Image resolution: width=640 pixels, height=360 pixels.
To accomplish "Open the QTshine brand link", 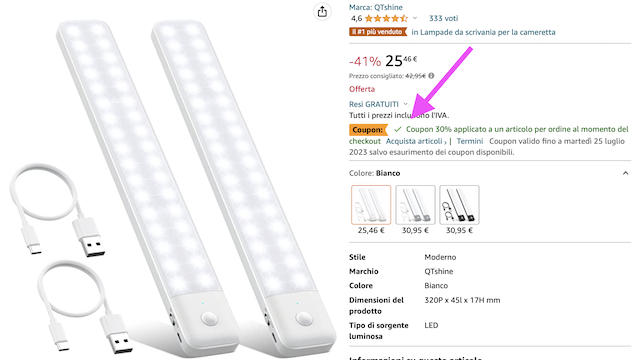I will (x=376, y=7).
